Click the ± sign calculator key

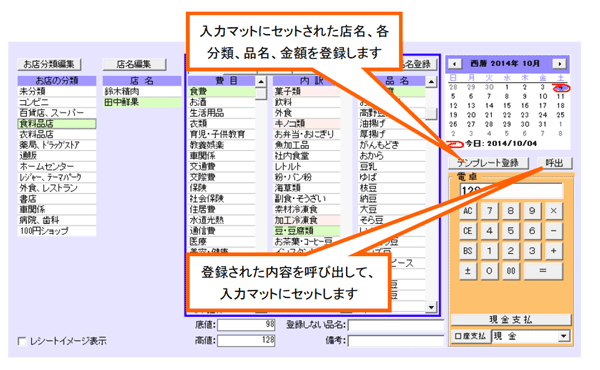point(468,271)
